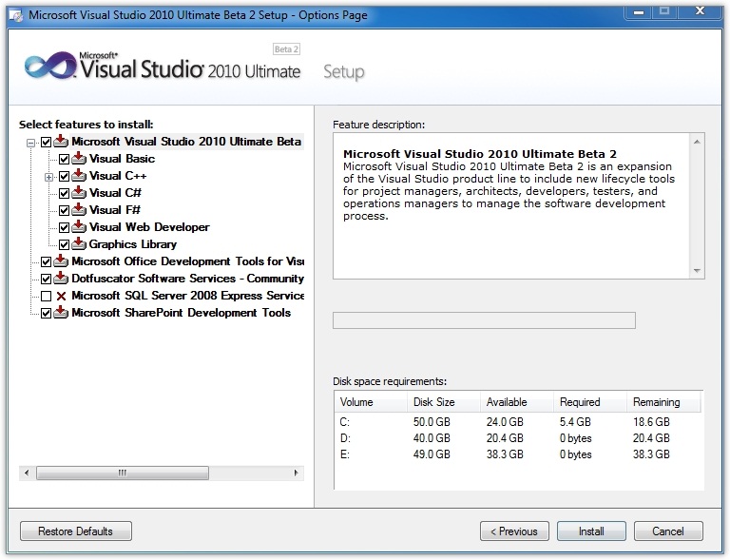The width and height of the screenshot is (730, 560).
Task: Expand the Visual C++ tree node
Action: [48, 177]
